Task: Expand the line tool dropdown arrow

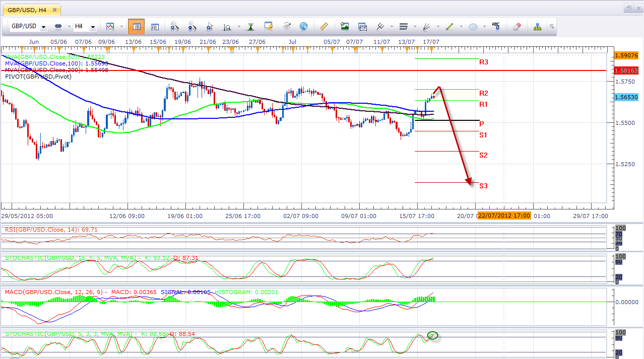Action: click(461, 27)
